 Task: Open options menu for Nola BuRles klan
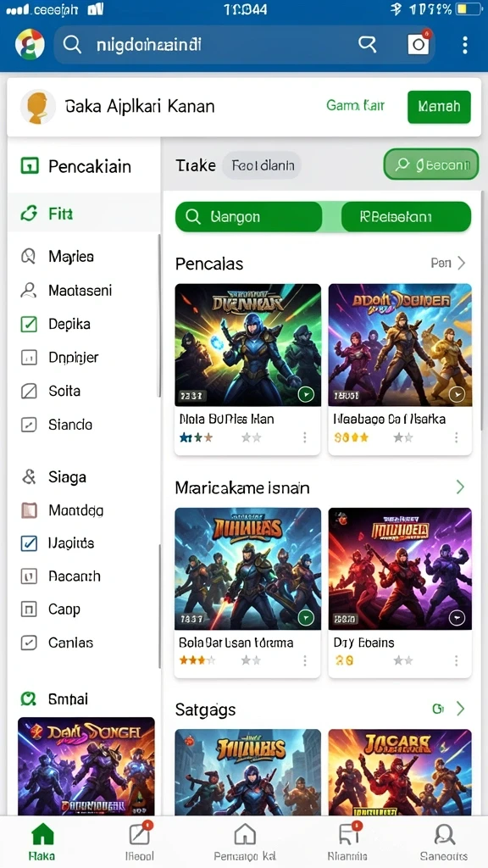(304, 438)
